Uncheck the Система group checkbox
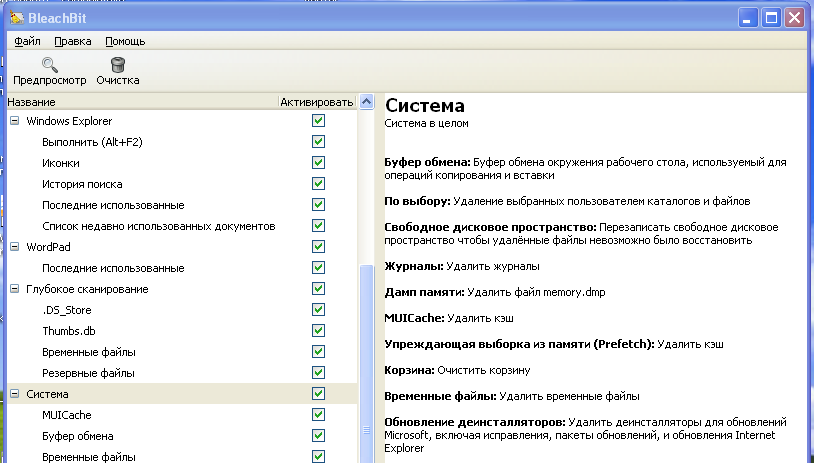 318,394
